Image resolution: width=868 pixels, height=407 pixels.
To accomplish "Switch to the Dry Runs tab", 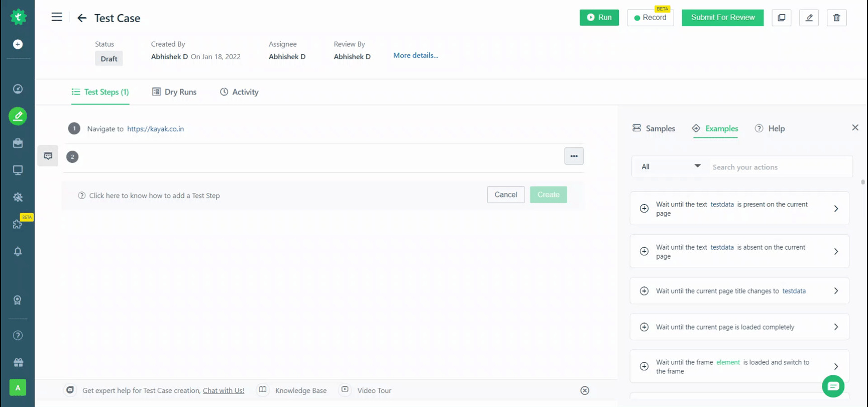I will pos(174,92).
